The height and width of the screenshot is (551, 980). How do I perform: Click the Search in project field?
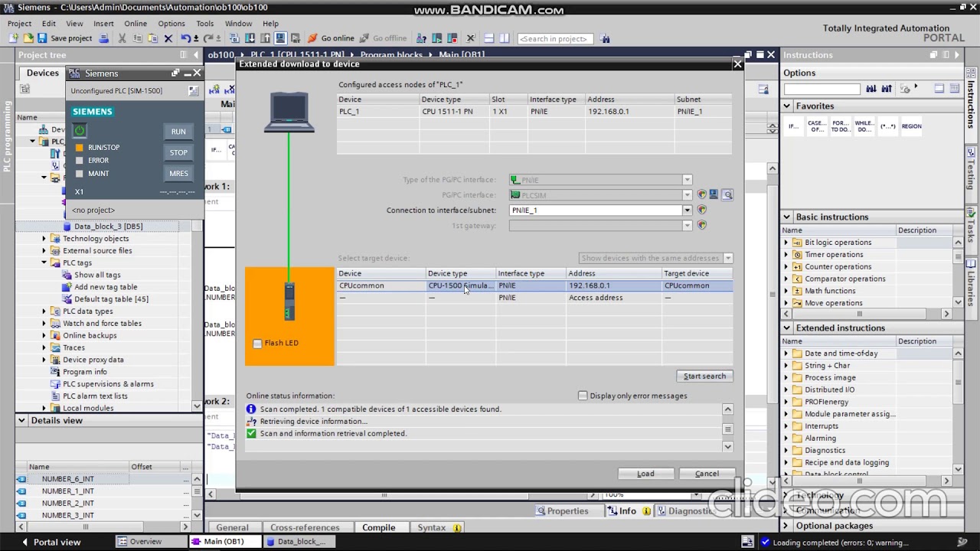554,38
